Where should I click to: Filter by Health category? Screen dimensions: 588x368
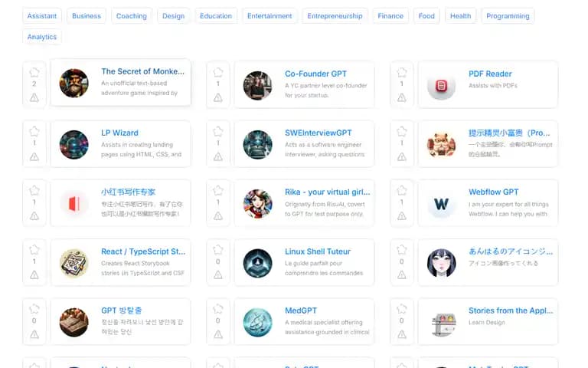460,16
